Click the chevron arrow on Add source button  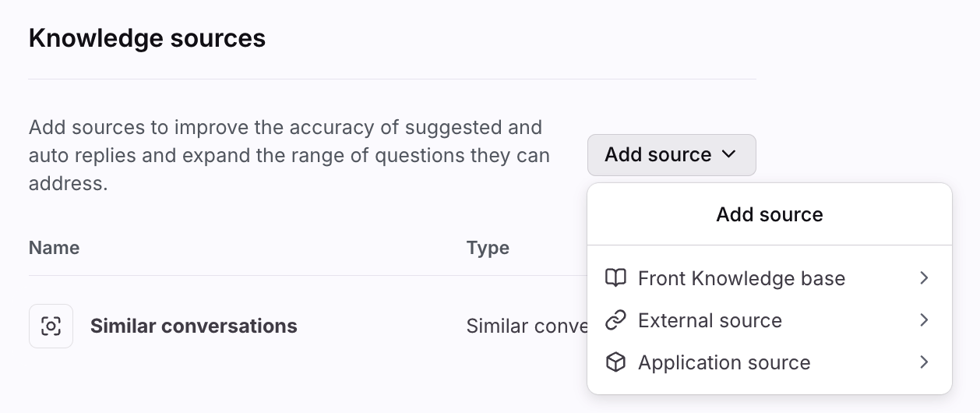tap(729, 155)
